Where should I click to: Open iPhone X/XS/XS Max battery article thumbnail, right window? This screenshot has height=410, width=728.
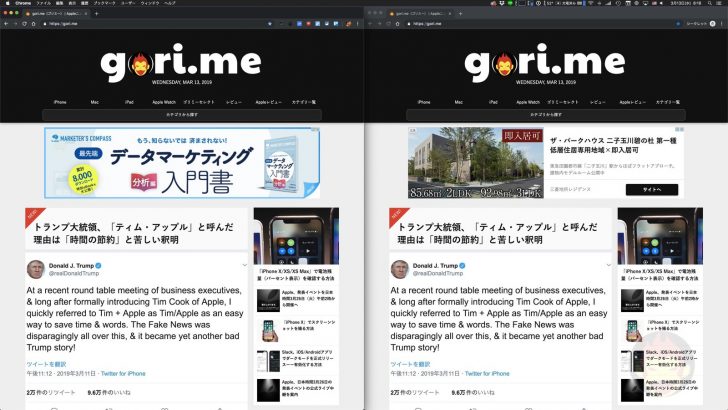coord(660,236)
